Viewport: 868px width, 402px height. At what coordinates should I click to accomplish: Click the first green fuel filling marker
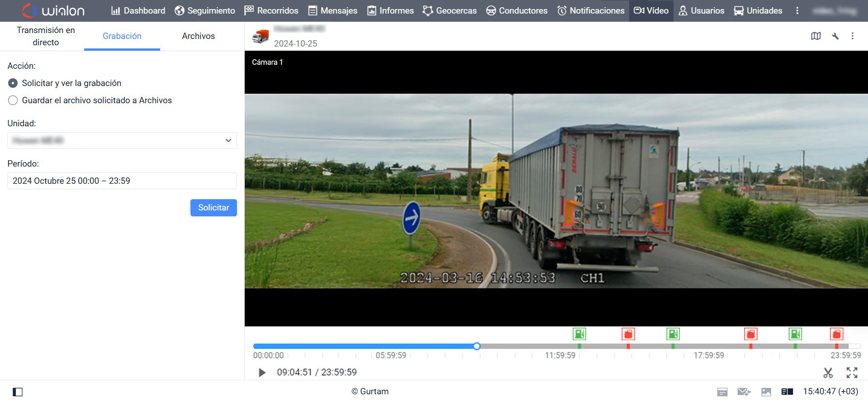coord(579,334)
